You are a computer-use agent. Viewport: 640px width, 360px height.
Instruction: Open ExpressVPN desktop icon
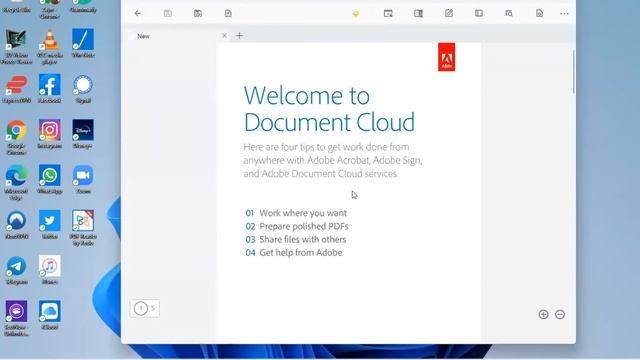tap(16, 88)
